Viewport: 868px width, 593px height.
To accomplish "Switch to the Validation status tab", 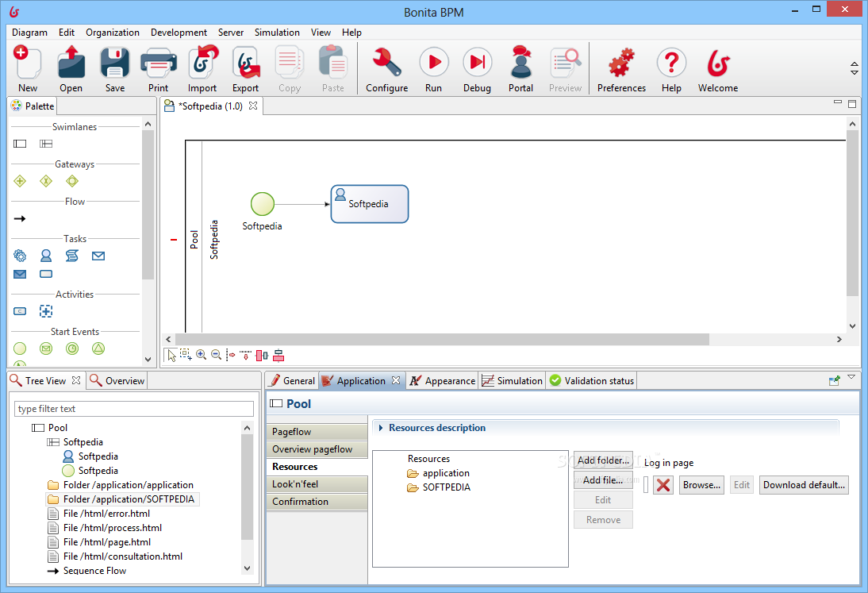I will 592,381.
